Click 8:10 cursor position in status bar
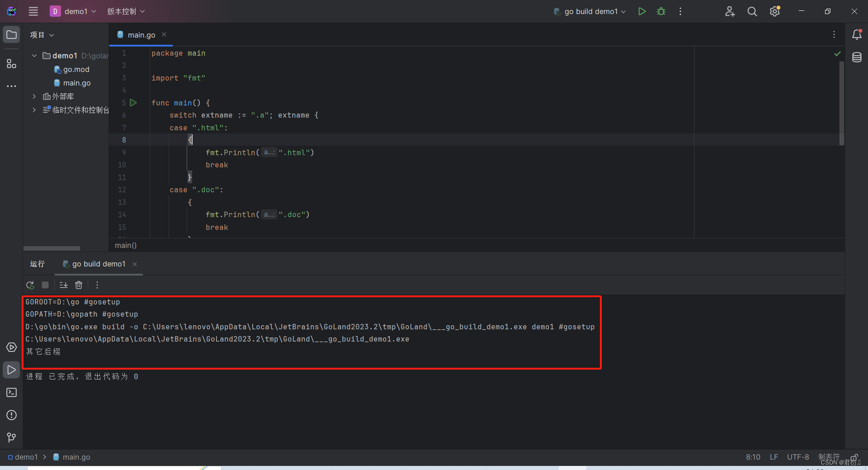Viewport: 868px width, 470px height. [x=753, y=457]
